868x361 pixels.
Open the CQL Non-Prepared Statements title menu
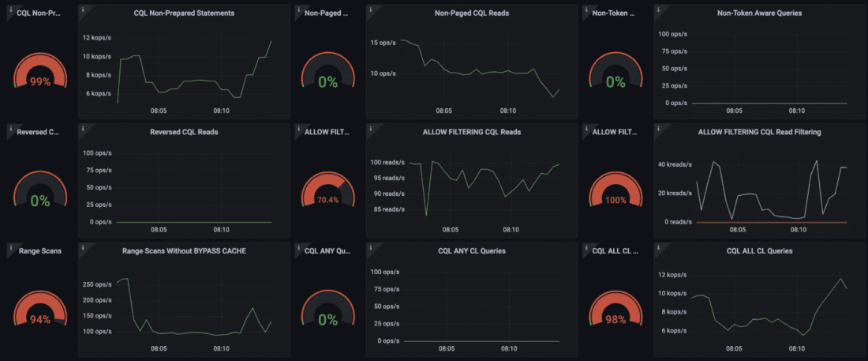click(x=184, y=13)
